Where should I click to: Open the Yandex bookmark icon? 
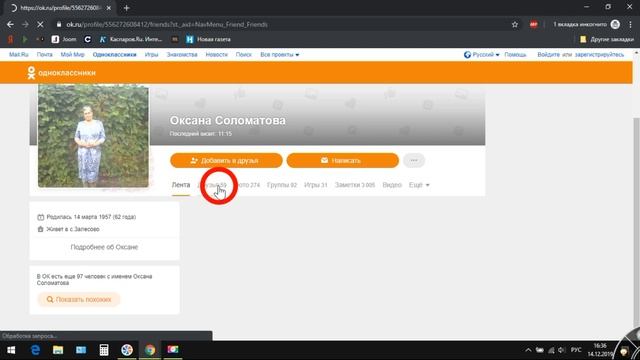tap(11, 39)
